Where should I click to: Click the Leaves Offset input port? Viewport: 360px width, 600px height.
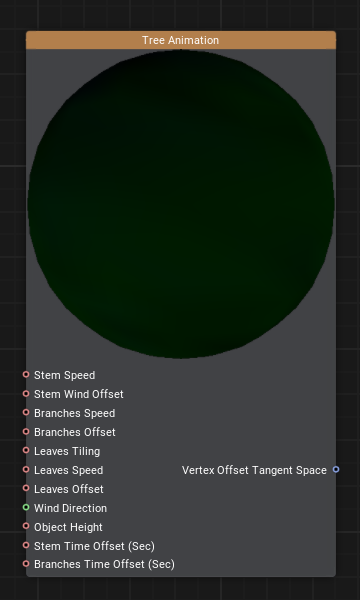[x=26, y=488]
